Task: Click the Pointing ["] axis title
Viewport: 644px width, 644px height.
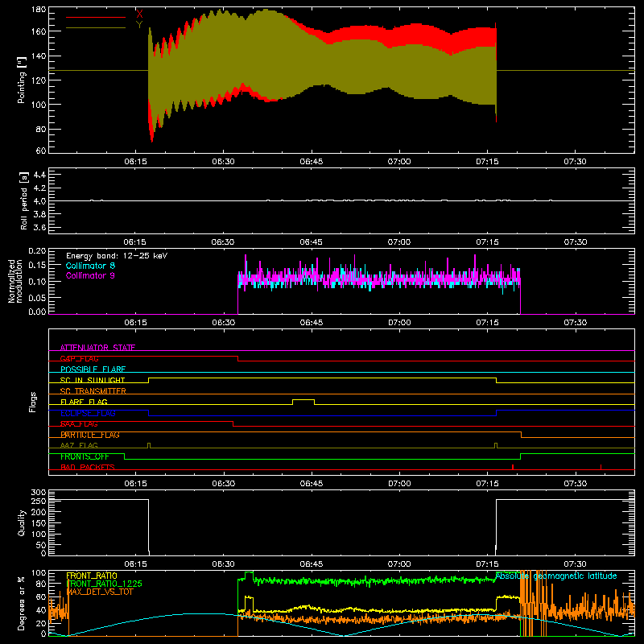Action: [22, 80]
